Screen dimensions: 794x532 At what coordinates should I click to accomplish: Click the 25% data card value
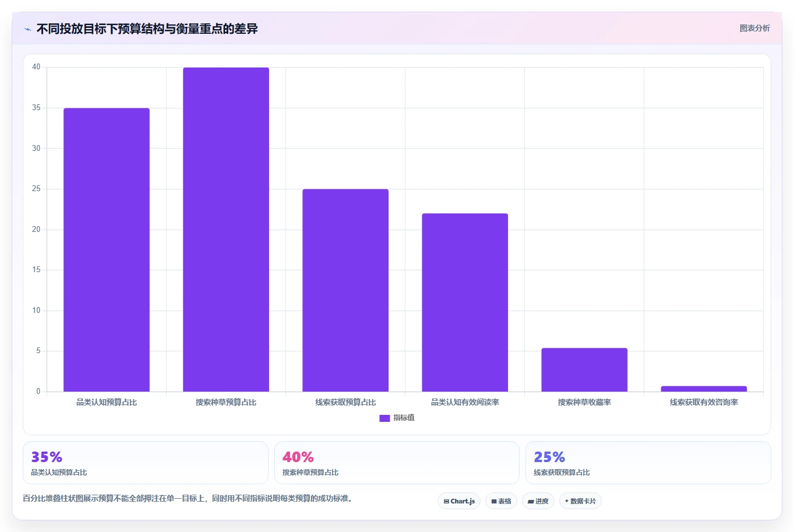click(x=549, y=457)
